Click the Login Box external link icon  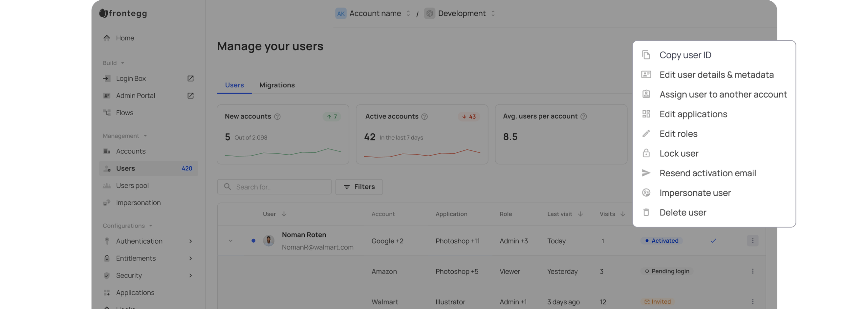click(190, 79)
